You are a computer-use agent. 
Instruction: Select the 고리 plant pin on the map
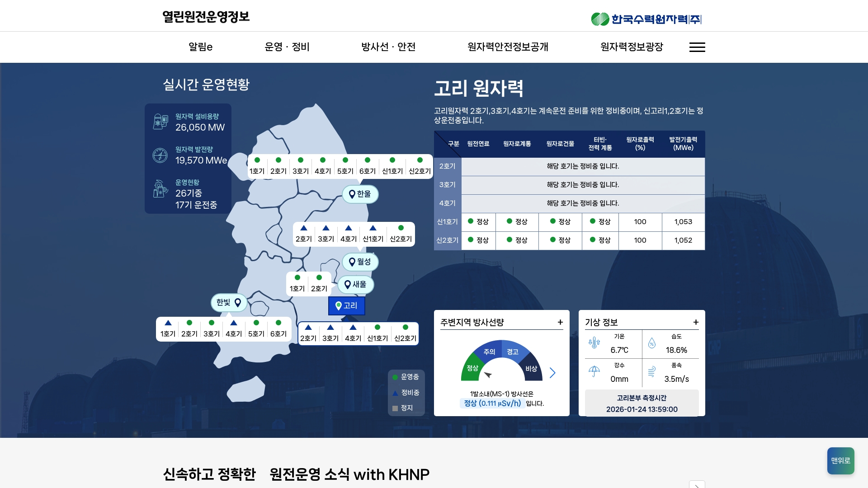(346, 305)
